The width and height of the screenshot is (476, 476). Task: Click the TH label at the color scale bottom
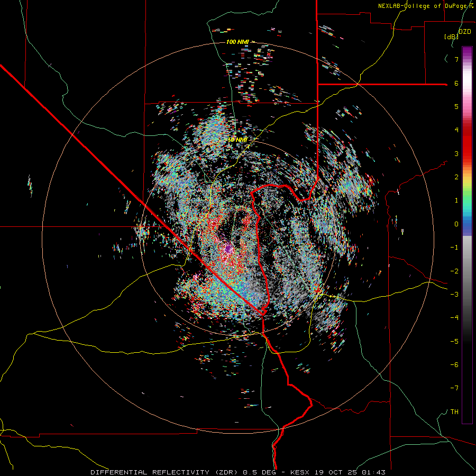pyautogui.click(x=454, y=411)
